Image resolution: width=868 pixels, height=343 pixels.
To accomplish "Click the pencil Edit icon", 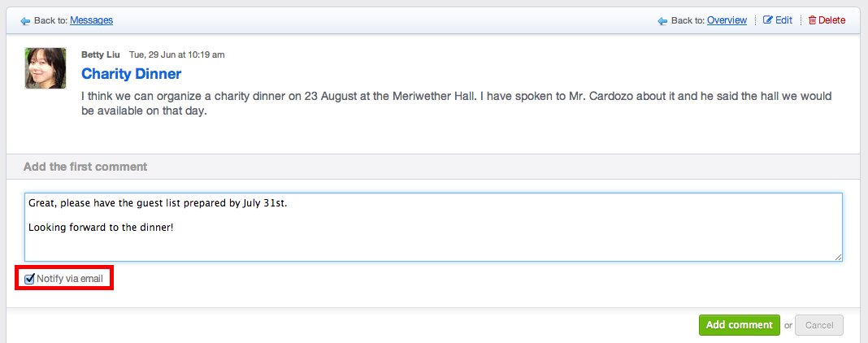I will (x=767, y=20).
